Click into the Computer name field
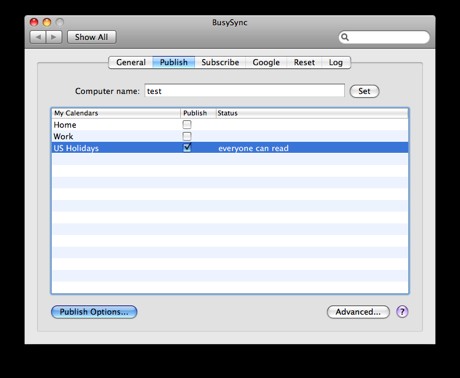This screenshot has width=460, height=378. pyautogui.click(x=245, y=91)
